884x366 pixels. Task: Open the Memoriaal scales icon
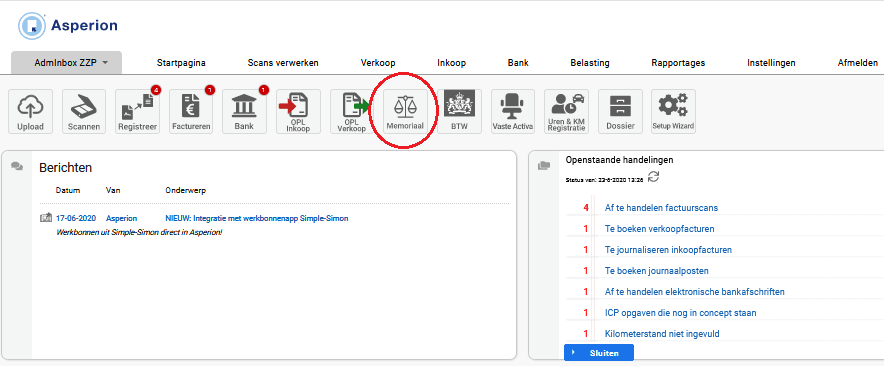click(x=405, y=112)
